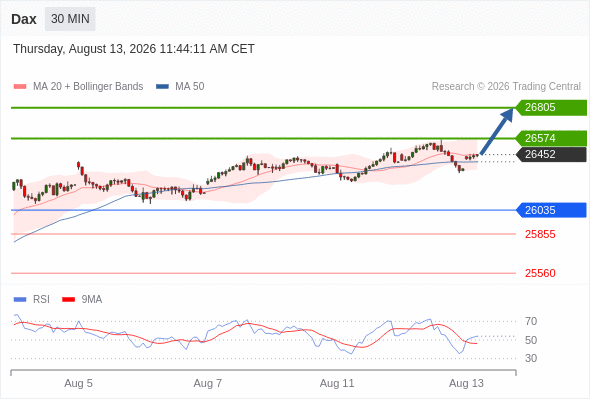Toggle the MA 20 + Bollinger Bands label
Viewport: 590px width, 400px height.
[x=88, y=87]
